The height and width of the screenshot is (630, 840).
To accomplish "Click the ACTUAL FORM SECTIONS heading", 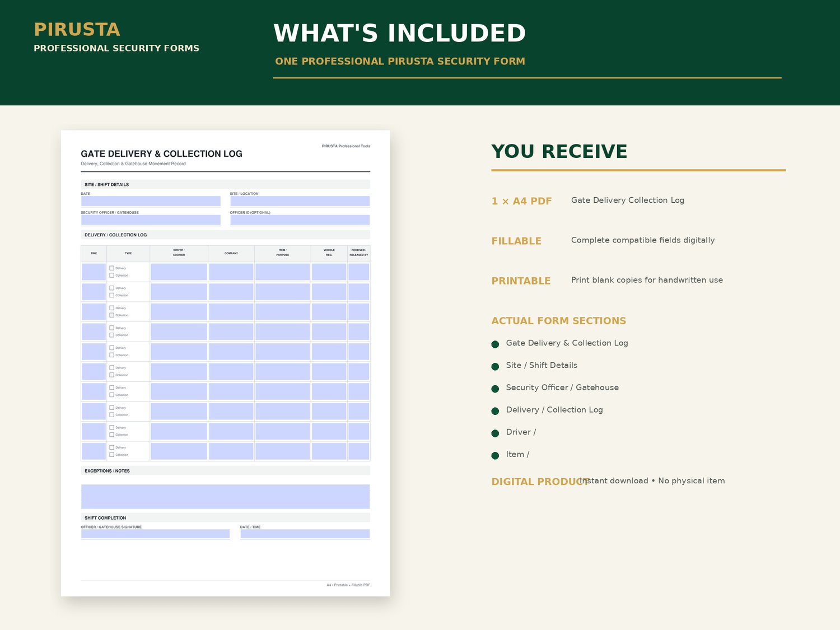I will click(x=559, y=321).
